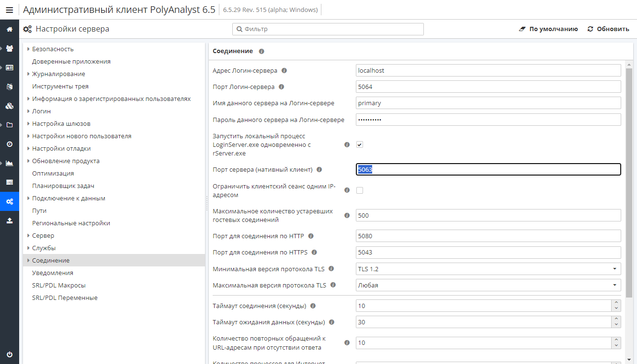Viewport: 637px width, 364px height.
Task: Expand the Сервер tree node
Action: (x=28, y=235)
